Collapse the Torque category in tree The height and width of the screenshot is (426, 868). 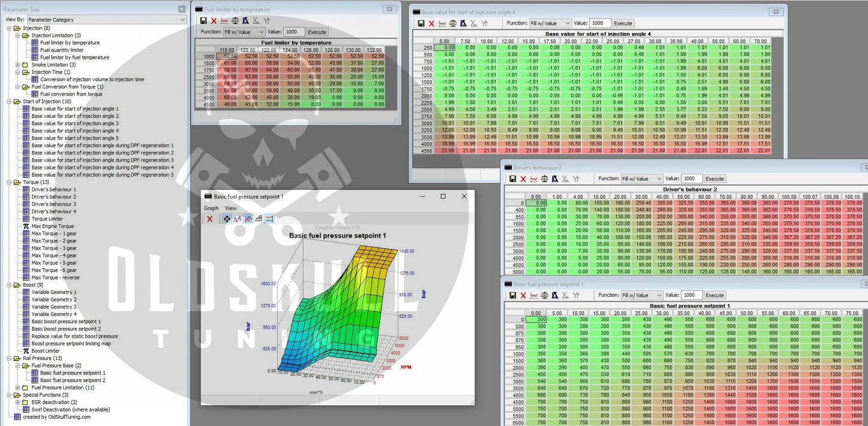[x=9, y=182]
